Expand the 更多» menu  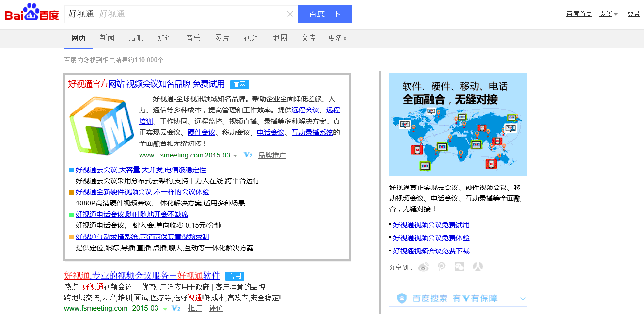click(x=337, y=38)
